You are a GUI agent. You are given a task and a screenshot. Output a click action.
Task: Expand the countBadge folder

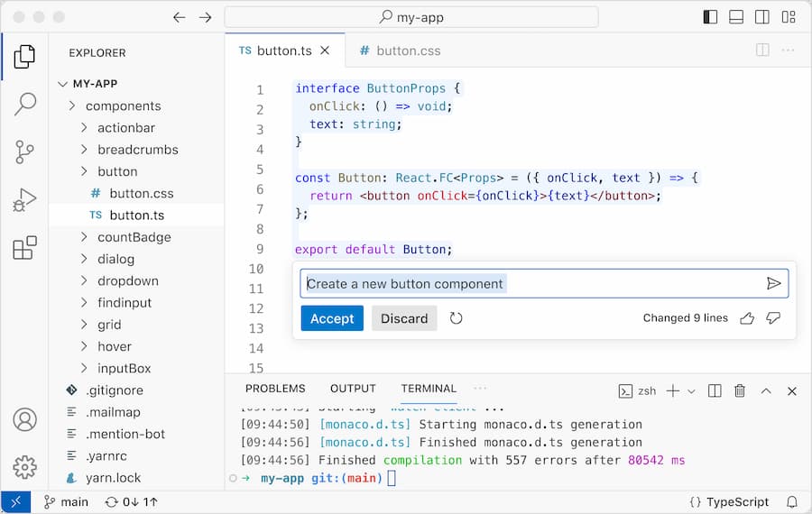tap(84, 237)
